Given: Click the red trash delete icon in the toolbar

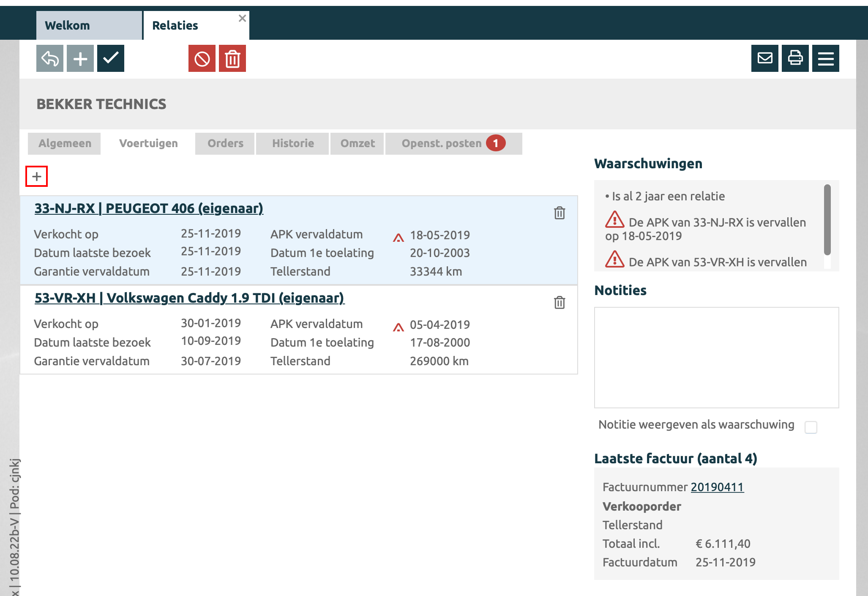Looking at the screenshot, I should (x=232, y=58).
